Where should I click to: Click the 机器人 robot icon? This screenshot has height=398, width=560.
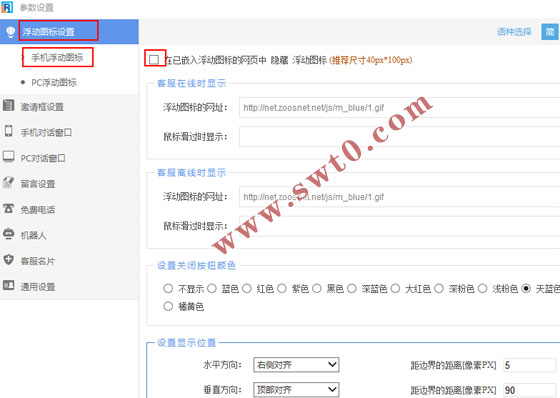pos(8,234)
